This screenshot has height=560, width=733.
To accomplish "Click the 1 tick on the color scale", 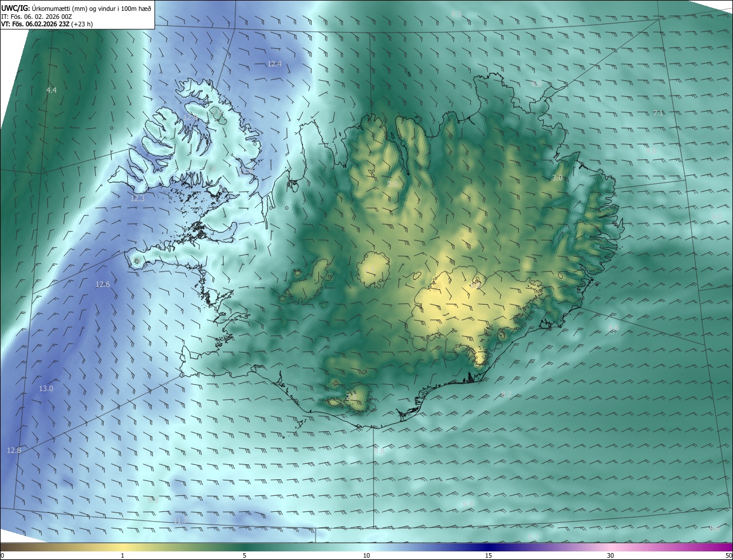I will (123, 555).
